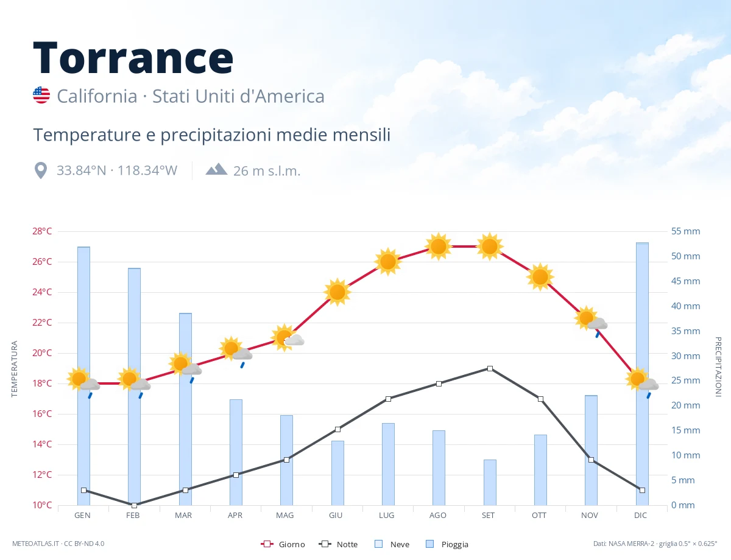Toggle the Notte series in legend
This screenshot has height=560, width=731.
pyautogui.click(x=338, y=544)
